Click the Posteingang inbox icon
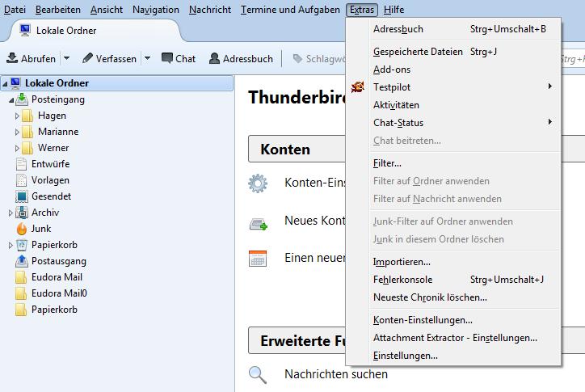 22,99
